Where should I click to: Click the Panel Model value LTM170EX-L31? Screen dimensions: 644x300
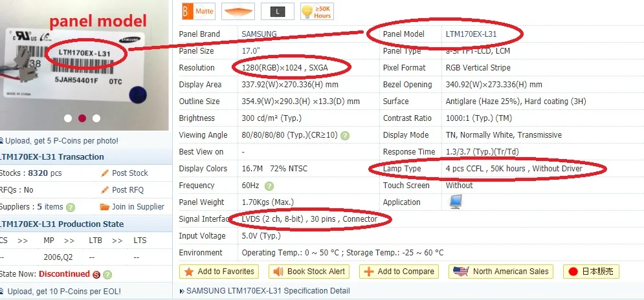[471, 34]
